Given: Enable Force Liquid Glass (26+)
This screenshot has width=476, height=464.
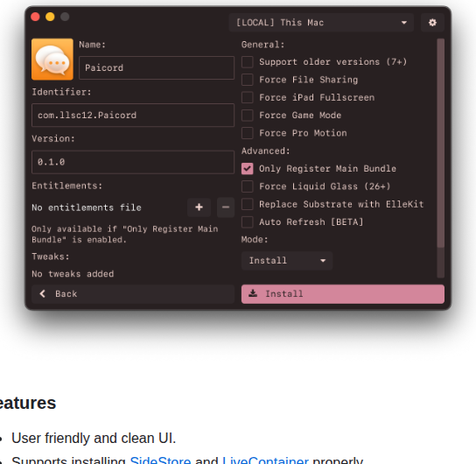Looking at the screenshot, I should coord(248,186).
